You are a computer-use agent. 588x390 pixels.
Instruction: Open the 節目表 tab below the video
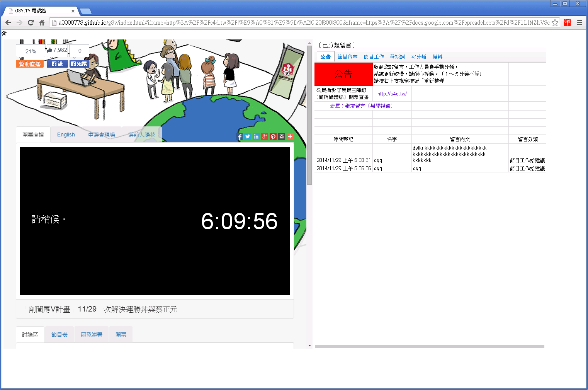(x=59, y=335)
